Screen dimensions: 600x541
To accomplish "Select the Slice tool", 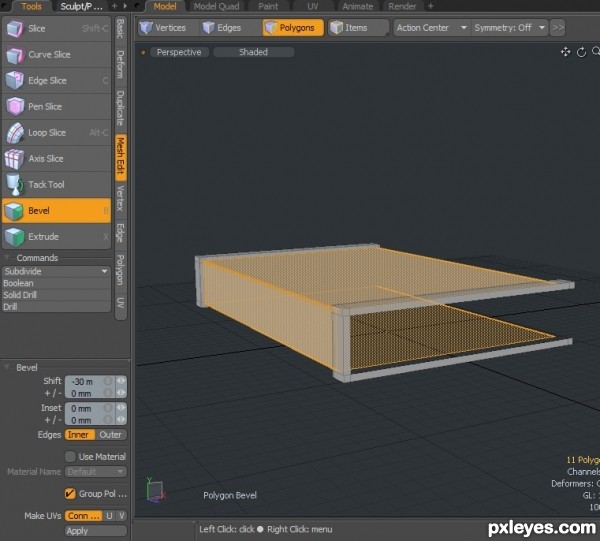I will click(x=56, y=29).
